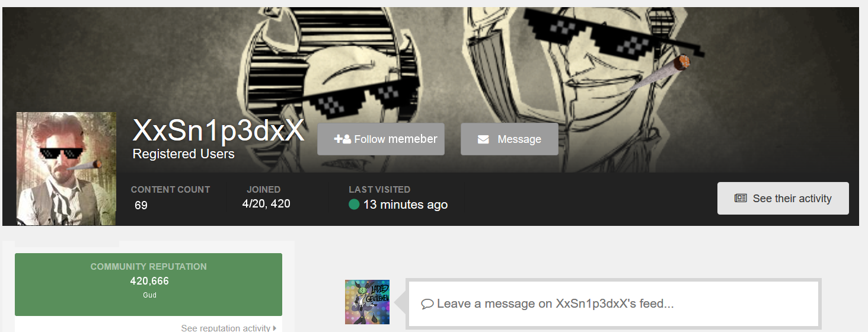Click the newspaper icon beside See their activity

[x=741, y=198]
